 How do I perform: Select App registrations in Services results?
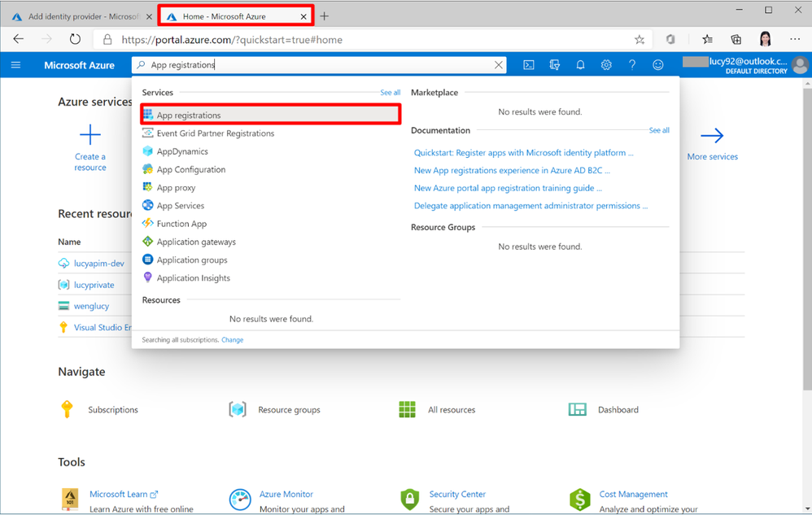pos(270,115)
